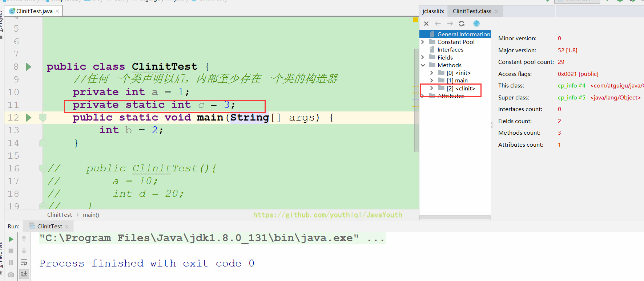Follow the cp_info #5 link
This screenshot has height=281, width=644.
(571, 98)
